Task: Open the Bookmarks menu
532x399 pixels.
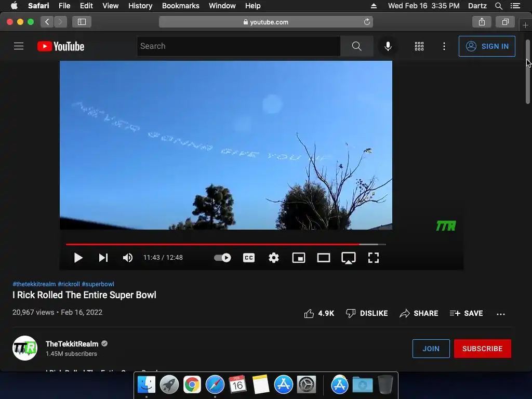Action: tap(180, 6)
